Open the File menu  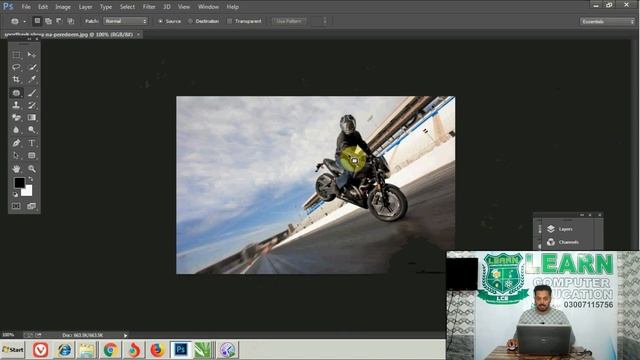[x=26, y=7]
